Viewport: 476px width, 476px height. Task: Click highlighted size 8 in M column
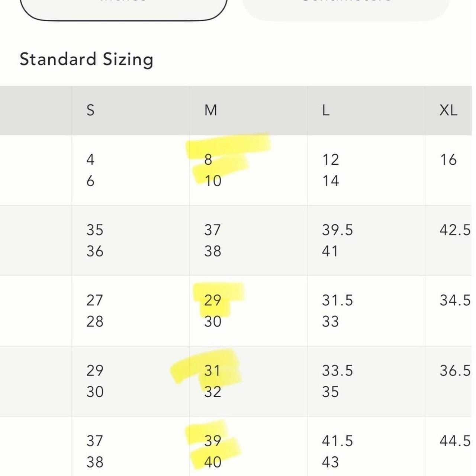pos(208,160)
